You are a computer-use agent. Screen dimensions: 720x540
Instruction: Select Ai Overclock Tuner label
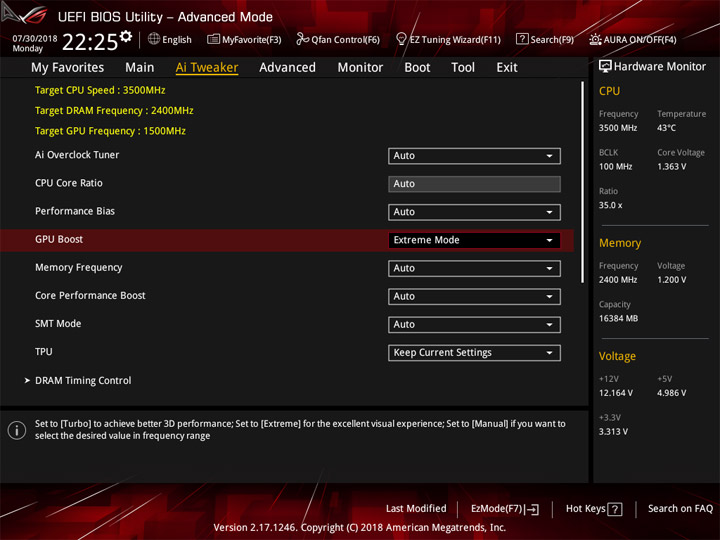tap(77, 155)
